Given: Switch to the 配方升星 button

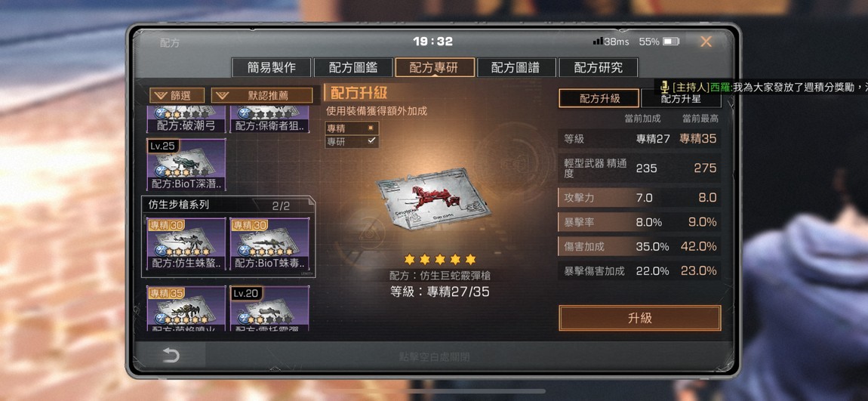Looking at the screenshot, I should (x=681, y=99).
